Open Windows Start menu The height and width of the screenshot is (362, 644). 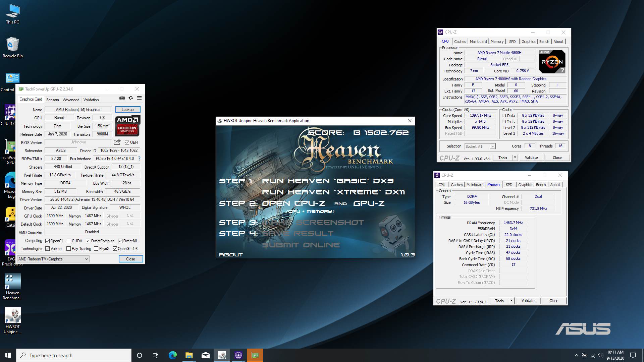8,355
